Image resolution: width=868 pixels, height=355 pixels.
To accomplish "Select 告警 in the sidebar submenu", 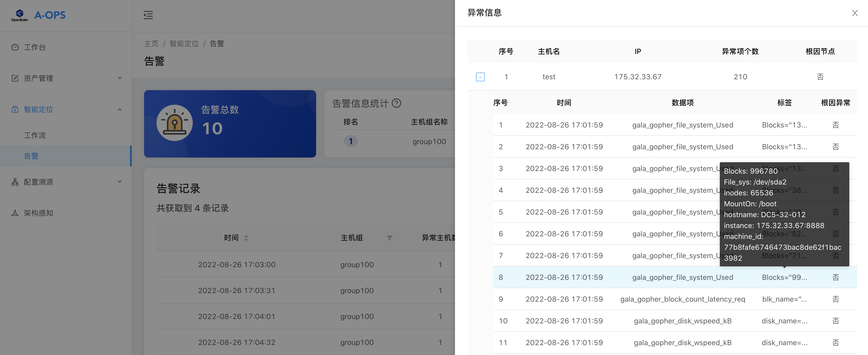I will coord(31,156).
